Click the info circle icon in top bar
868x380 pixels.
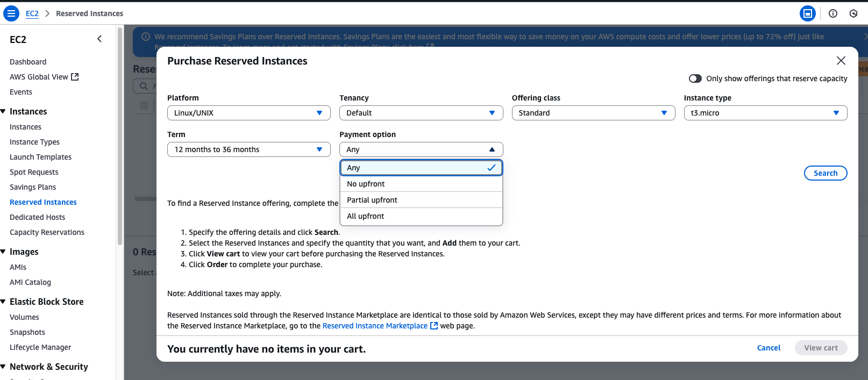[x=833, y=13]
